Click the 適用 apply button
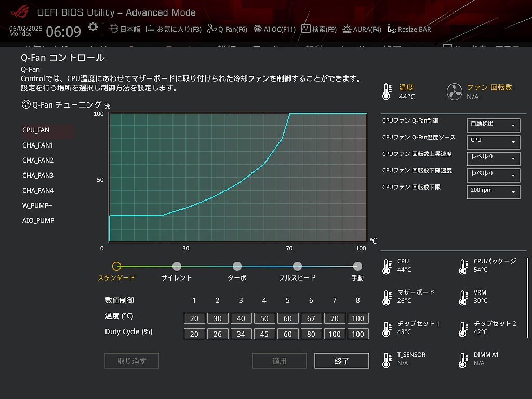This screenshot has width=532, height=399. coord(279,361)
